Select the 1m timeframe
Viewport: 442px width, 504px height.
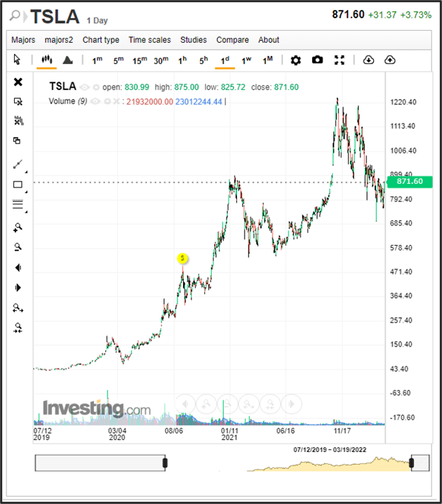97,60
